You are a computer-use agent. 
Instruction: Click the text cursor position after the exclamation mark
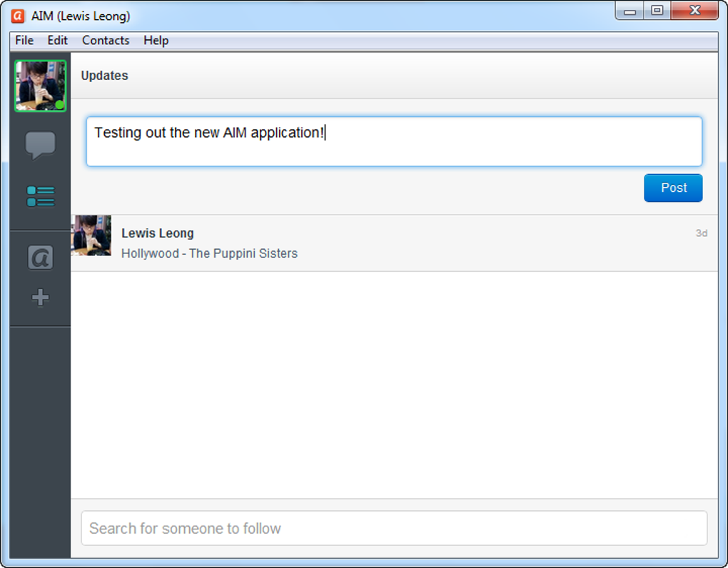[x=326, y=133]
